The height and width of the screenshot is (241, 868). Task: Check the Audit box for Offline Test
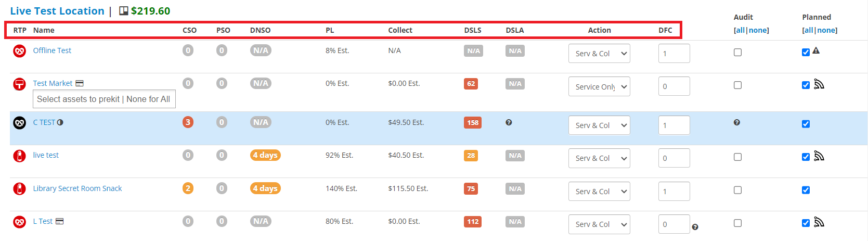tap(737, 53)
